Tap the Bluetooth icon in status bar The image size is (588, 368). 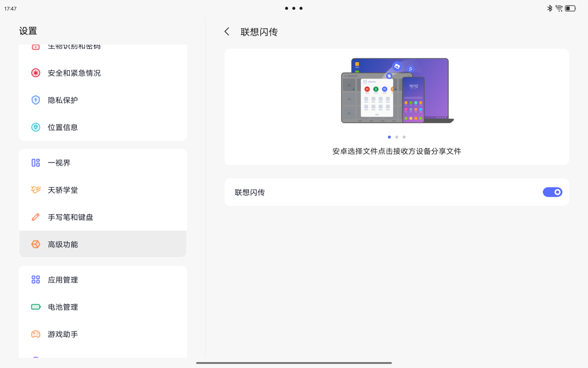point(550,8)
